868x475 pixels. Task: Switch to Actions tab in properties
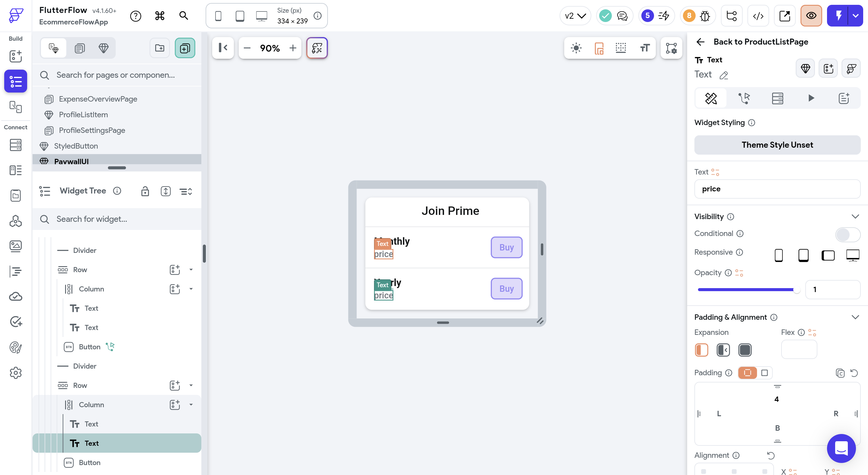[x=744, y=98]
